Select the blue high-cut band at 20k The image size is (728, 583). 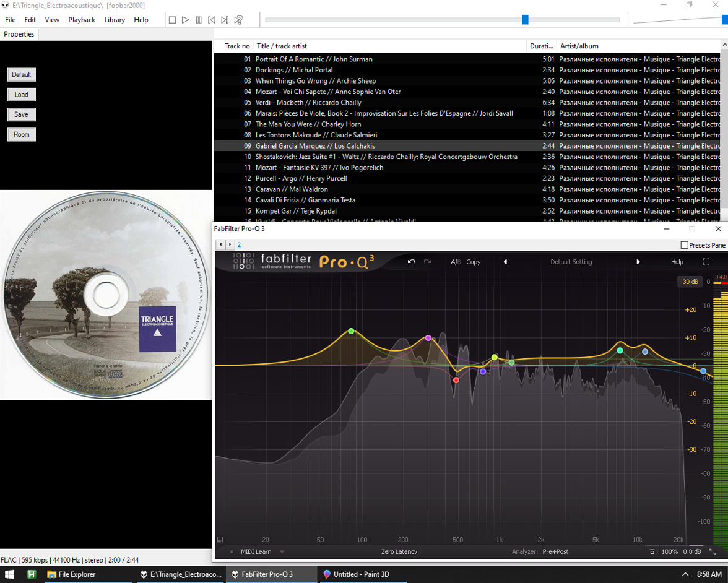(x=703, y=371)
